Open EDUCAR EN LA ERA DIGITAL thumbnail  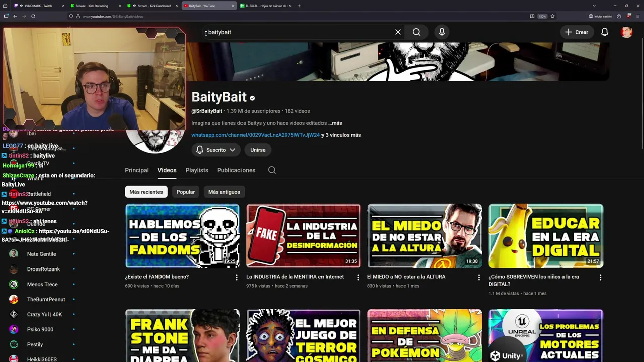(546, 236)
